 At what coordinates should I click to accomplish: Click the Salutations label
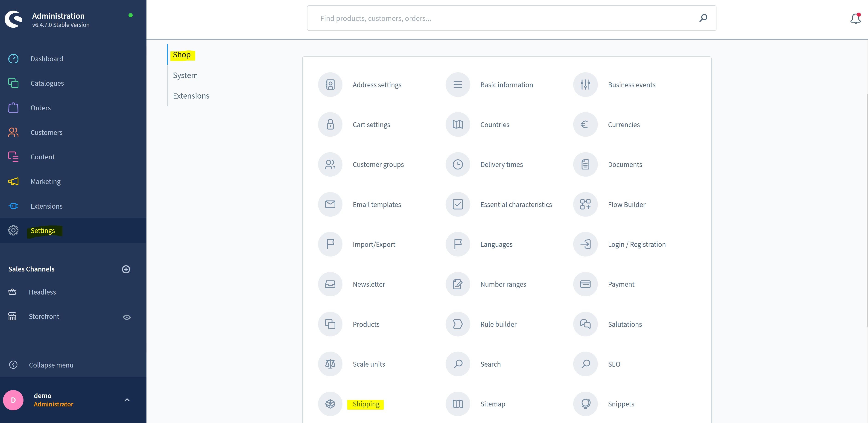click(625, 324)
